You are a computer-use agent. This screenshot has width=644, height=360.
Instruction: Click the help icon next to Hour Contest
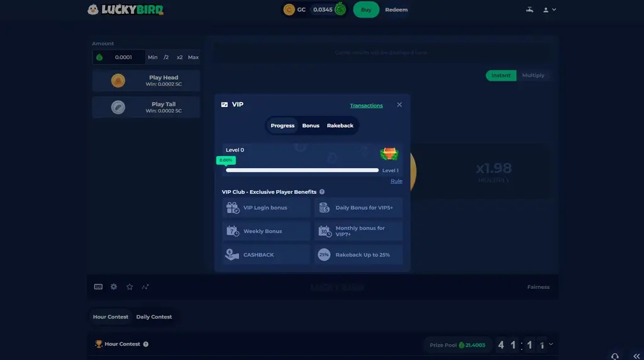[146, 344]
